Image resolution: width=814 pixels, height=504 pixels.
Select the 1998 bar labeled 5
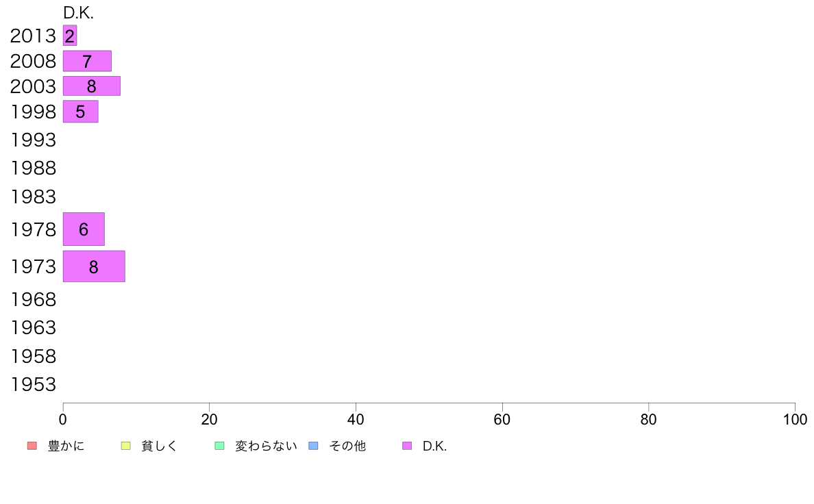tap(80, 112)
